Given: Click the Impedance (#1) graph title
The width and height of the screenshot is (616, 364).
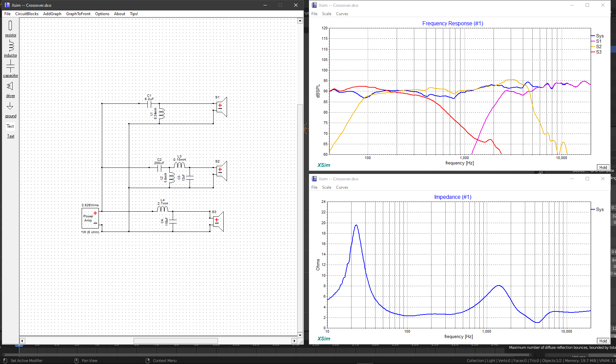Looking at the screenshot, I should pos(453,197).
